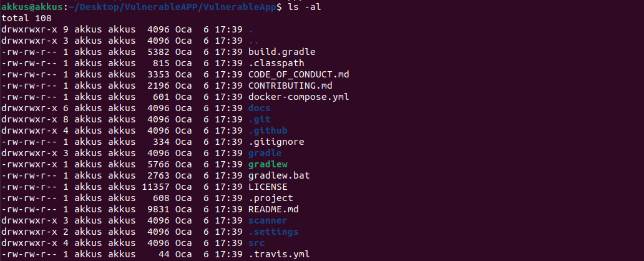This screenshot has width=644, height=261.
Task: Click the build.gradle file name
Action: pos(281,52)
